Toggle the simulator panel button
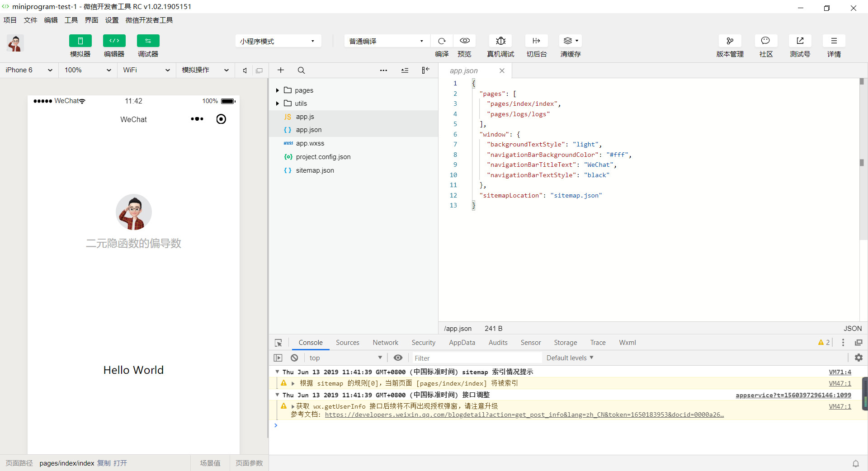This screenshot has height=471, width=868. pos(80,41)
